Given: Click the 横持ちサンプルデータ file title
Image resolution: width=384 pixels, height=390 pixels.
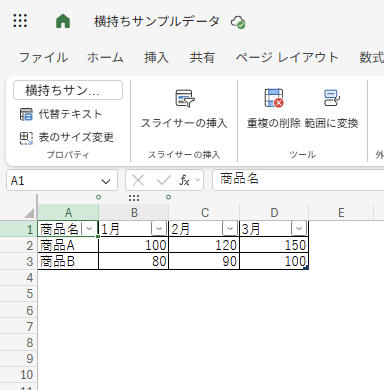Looking at the screenshot, I should point(157,22).
